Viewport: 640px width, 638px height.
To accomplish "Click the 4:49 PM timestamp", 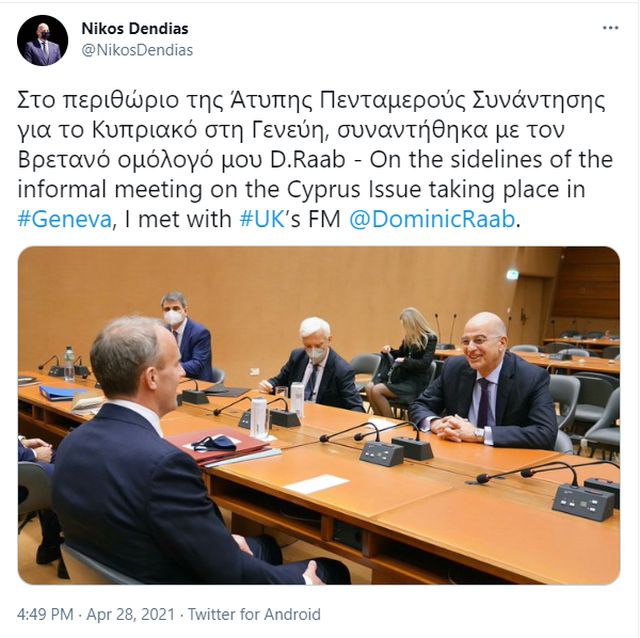I will (x=45, y=614).
